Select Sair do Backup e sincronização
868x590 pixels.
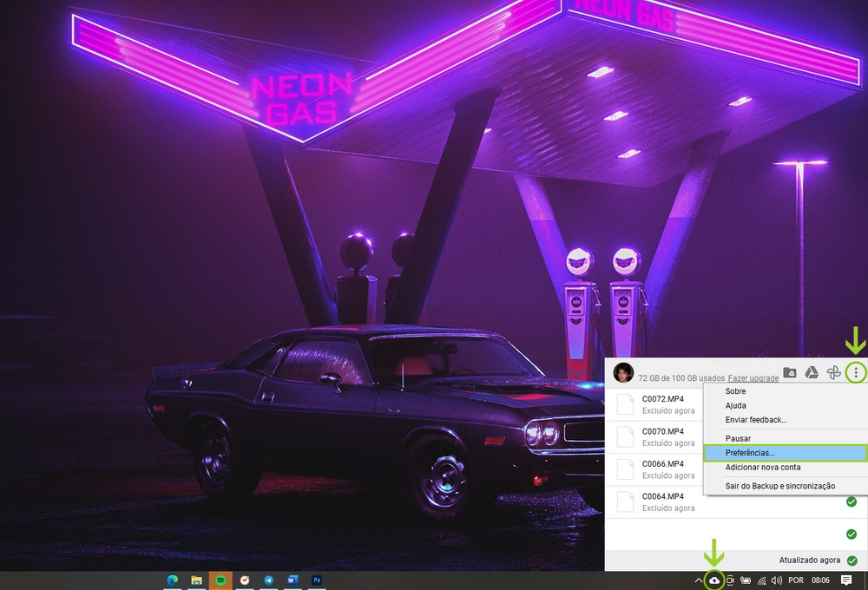(779, 486)
